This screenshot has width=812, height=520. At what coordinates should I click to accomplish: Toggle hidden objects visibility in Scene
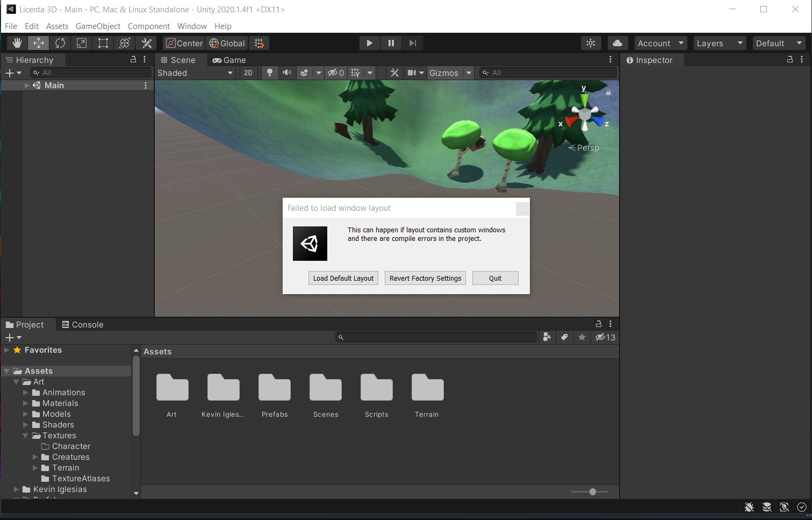tap(336, 73)
